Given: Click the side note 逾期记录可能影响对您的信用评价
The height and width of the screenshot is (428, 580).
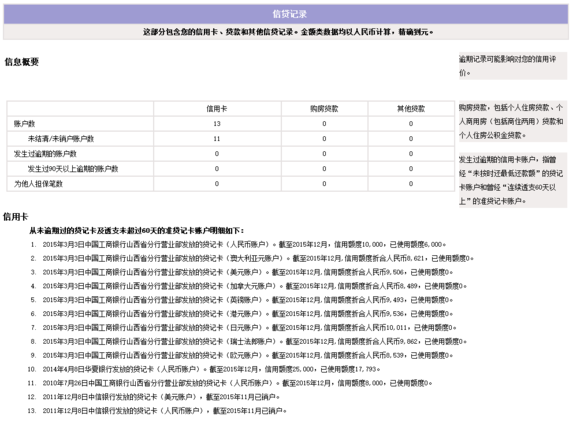Looking at the screenshot, I should (x=512, y=66).
